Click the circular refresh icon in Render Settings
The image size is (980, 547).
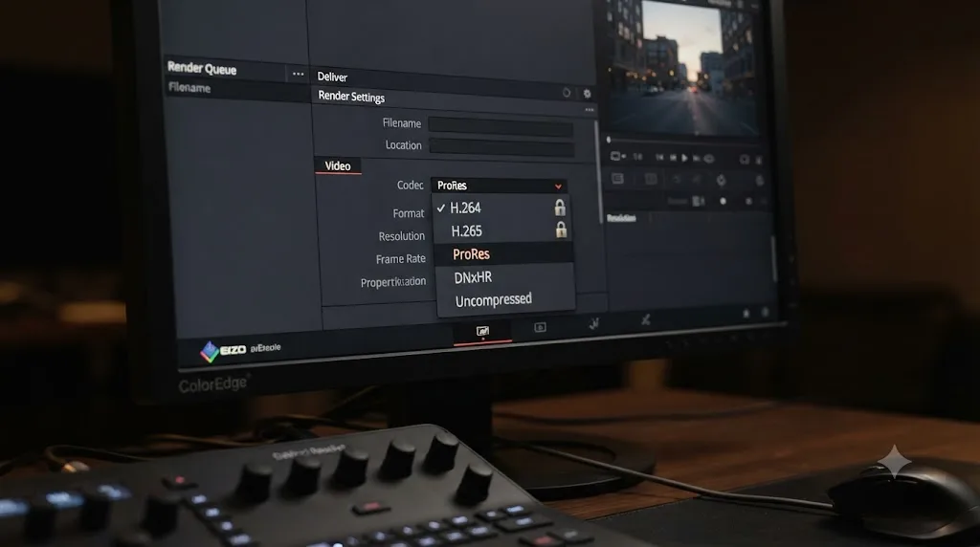567,93
